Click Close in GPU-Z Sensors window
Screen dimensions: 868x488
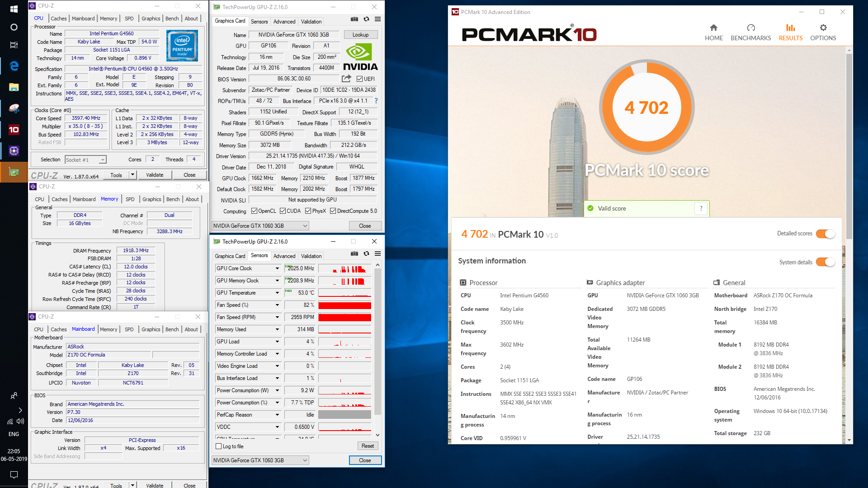click(365, 460)
